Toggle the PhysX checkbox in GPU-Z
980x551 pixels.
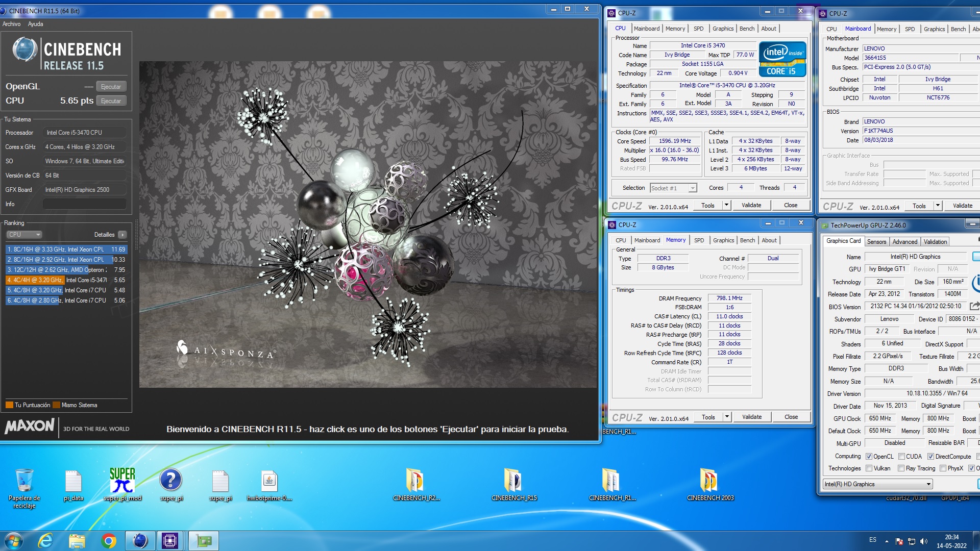pos(943,468)
